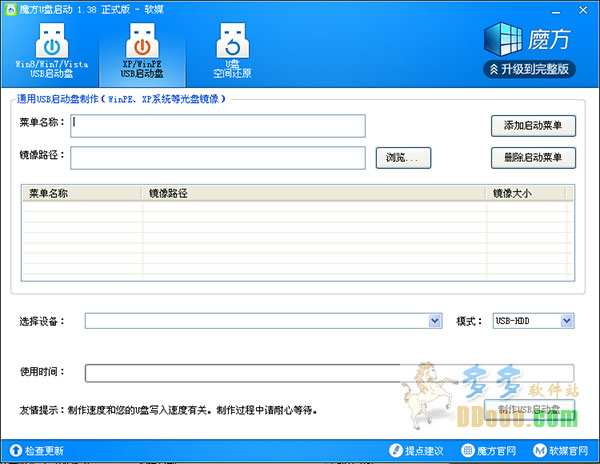Minimize the 魔方U盘启动 window
The image size is (600, 464).
556,12
